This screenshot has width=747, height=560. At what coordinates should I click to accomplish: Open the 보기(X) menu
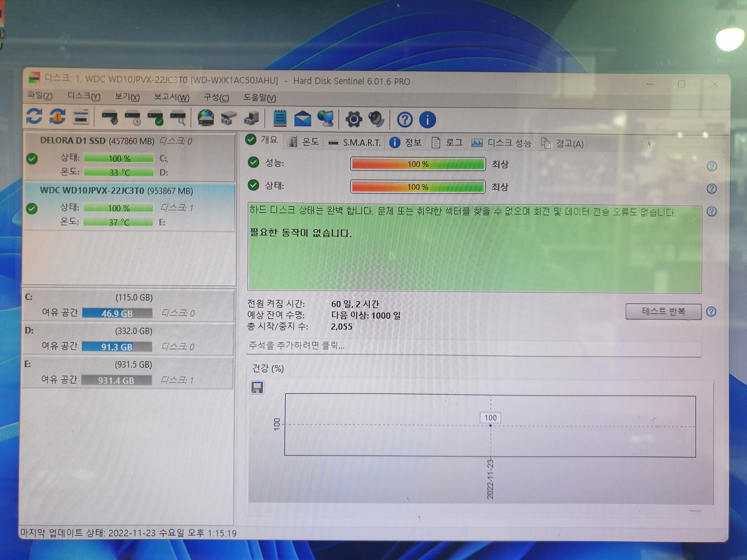(127, 97)
